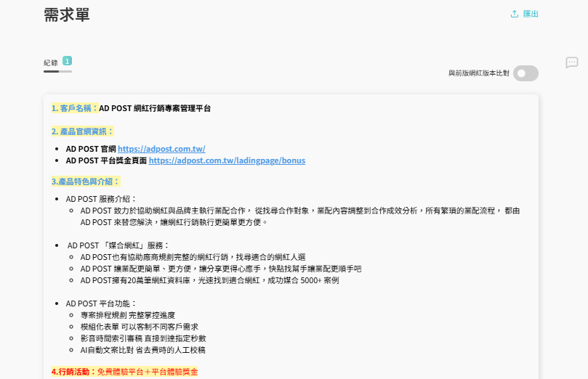Click the label AD POST 平台獎金頁面
This screenshot has width=588, height=379.
coord(106,160)
